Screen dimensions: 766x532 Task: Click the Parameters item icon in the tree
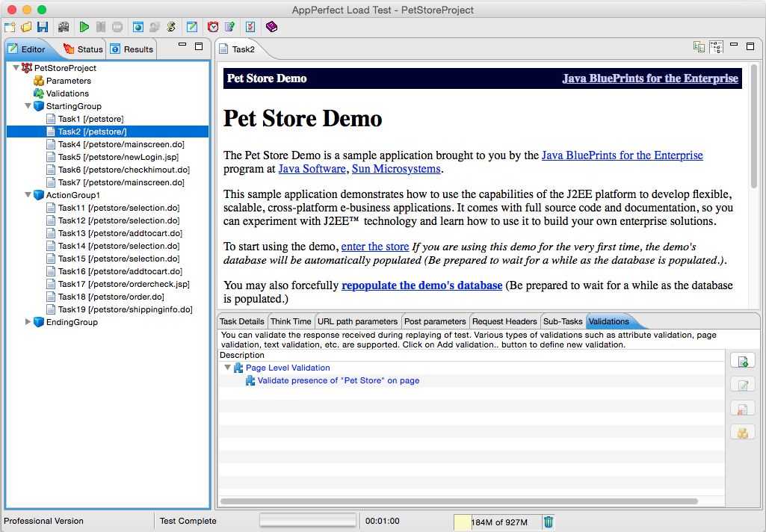[x=39, y=81]
